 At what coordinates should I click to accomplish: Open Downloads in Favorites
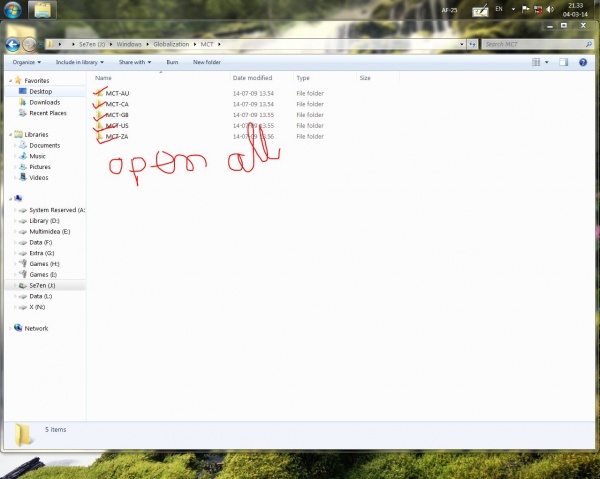coord(45,102)
